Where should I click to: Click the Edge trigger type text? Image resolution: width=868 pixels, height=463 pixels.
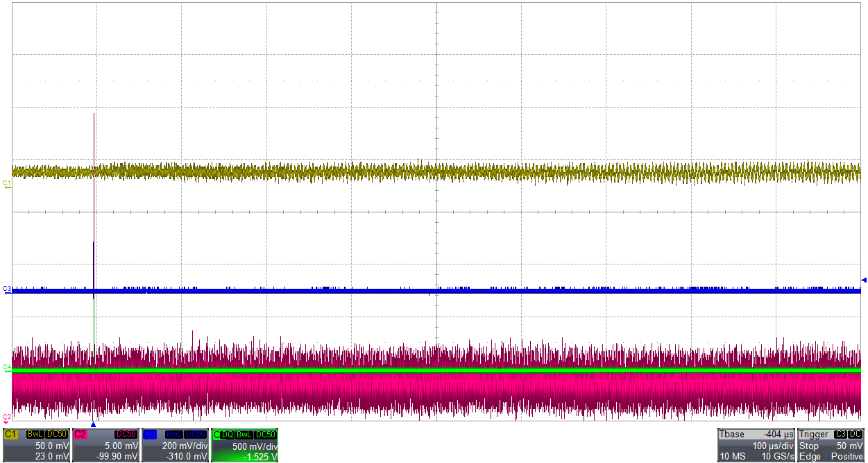[809, 456]
